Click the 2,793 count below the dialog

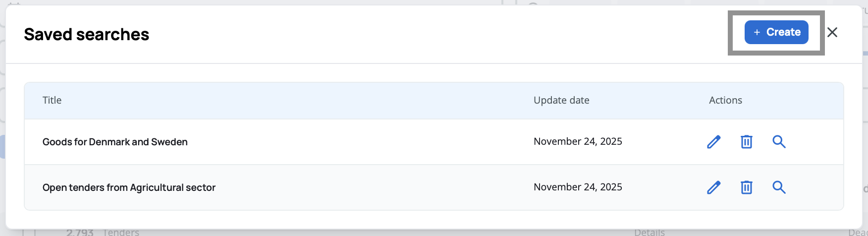[80, 232]
